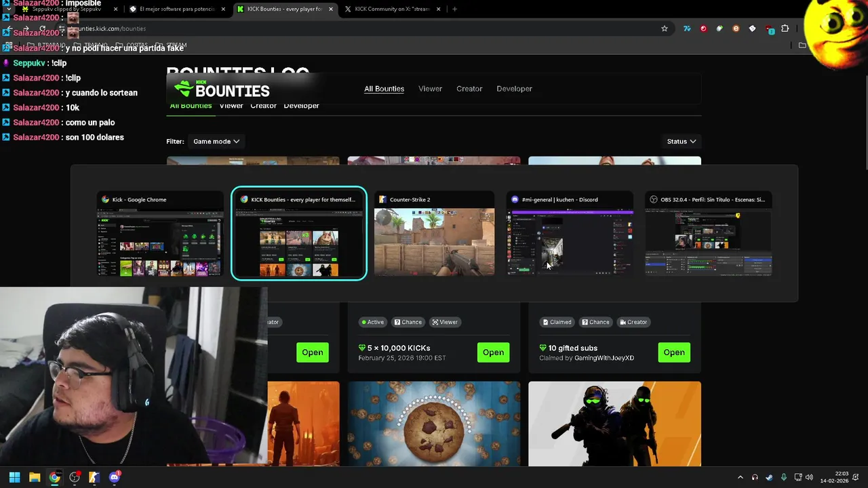Open the notifications bell in taskbar

(856, 478)
